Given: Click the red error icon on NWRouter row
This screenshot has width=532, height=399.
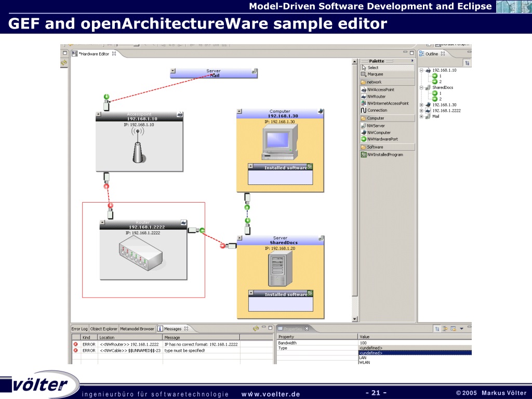Looking at the screenshot, I should pyautogui.click(x=76, y=344).
